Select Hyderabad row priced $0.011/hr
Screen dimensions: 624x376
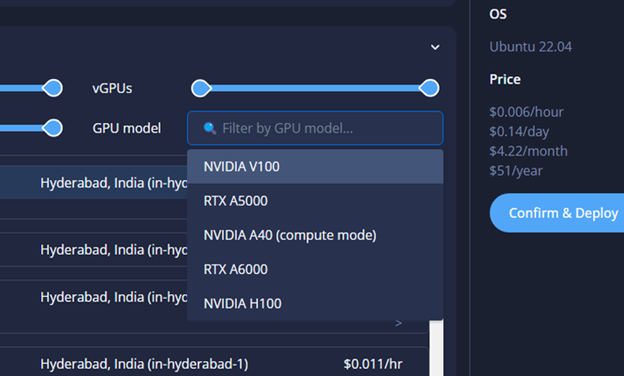click(214, 364)
